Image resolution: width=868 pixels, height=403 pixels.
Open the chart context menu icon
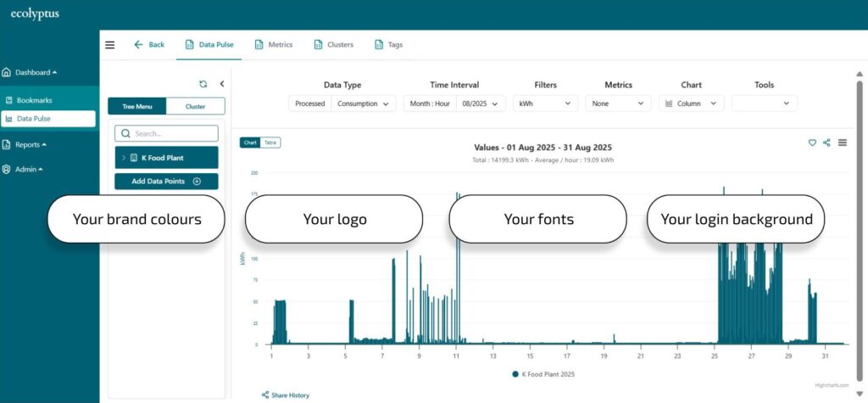pyautogui.click(x=842, y=143)
